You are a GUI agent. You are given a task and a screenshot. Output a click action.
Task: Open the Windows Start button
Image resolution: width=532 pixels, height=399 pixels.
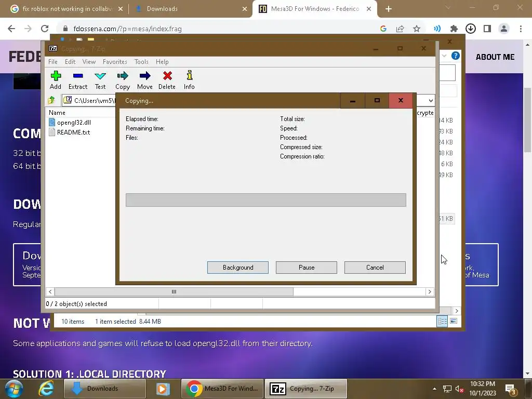coord(14,389)
